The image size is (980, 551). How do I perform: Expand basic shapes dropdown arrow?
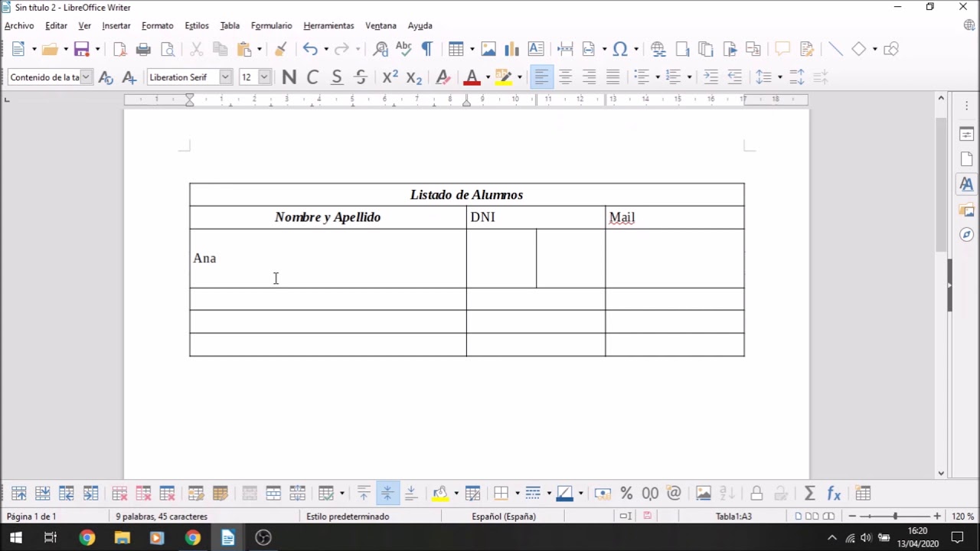click(874, 49)
